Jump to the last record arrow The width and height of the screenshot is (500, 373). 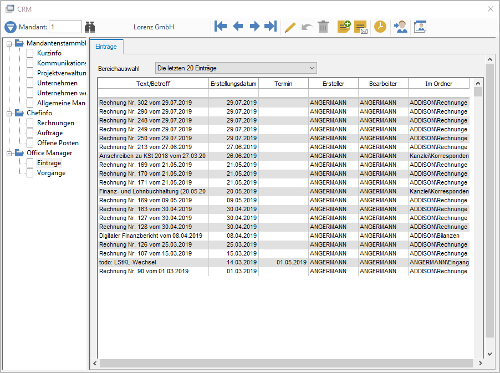[271, 26]
